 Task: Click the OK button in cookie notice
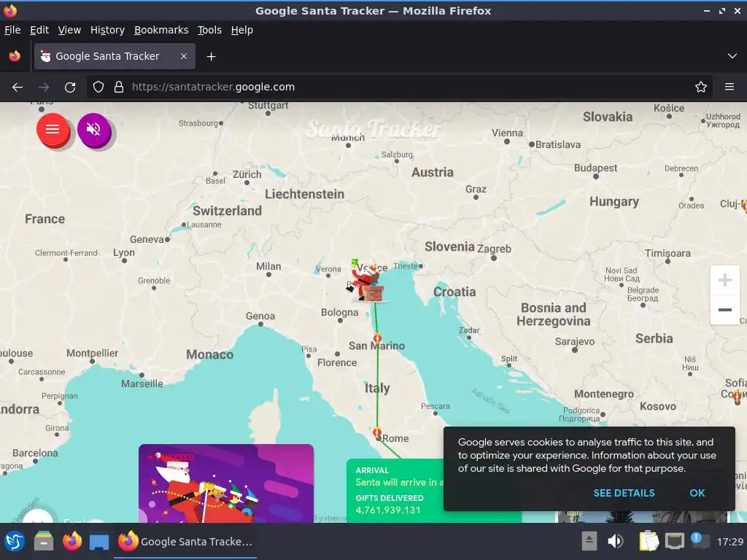coord(697,493)
